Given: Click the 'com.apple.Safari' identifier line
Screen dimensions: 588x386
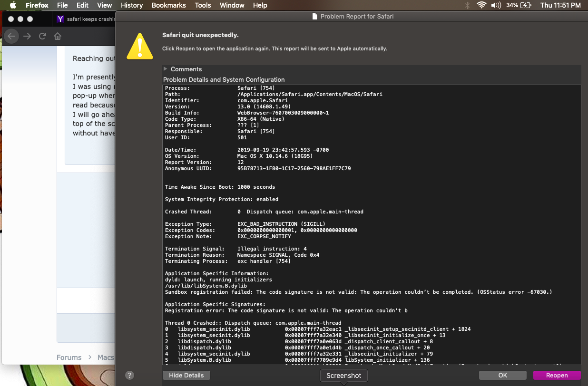Looking at the screenshot, I should tap(226, 100).
